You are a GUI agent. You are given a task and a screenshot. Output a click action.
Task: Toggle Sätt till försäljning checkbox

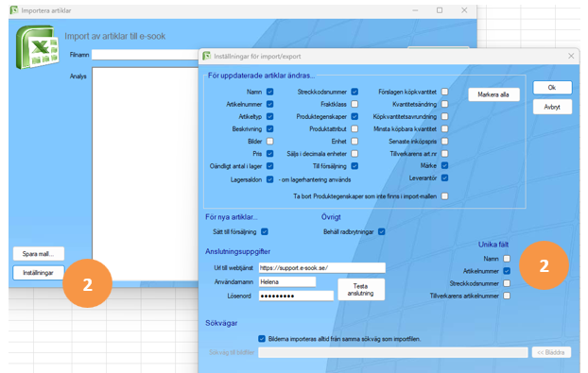[x=265, y=231]
